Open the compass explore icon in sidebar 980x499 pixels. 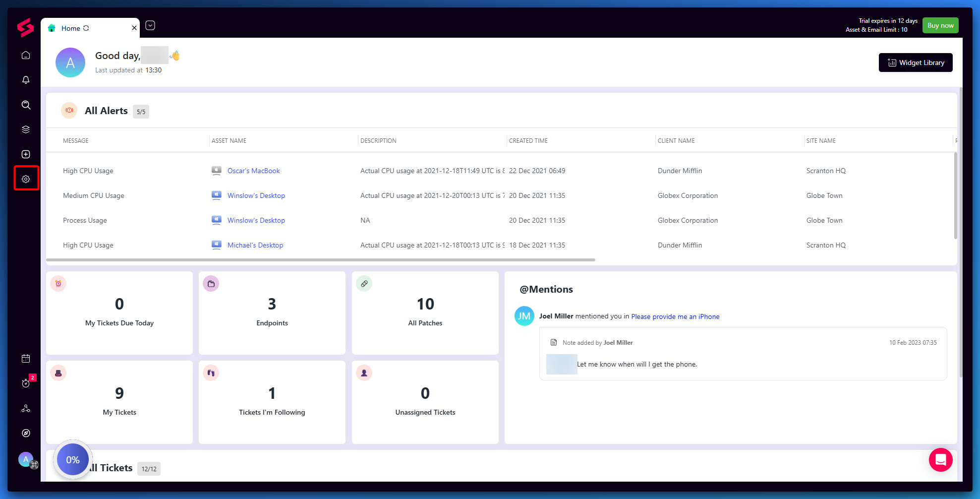coord(26,433)
